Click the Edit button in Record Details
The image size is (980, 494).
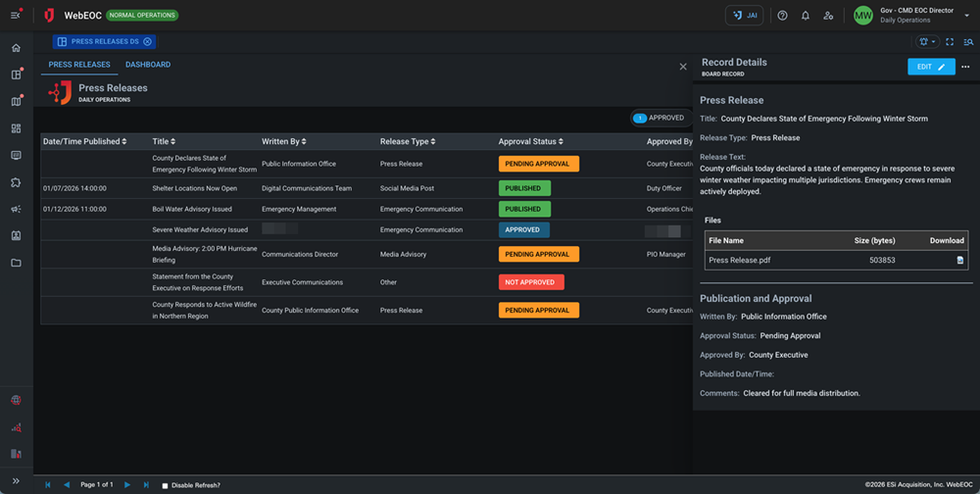click(x=930, y=67)
